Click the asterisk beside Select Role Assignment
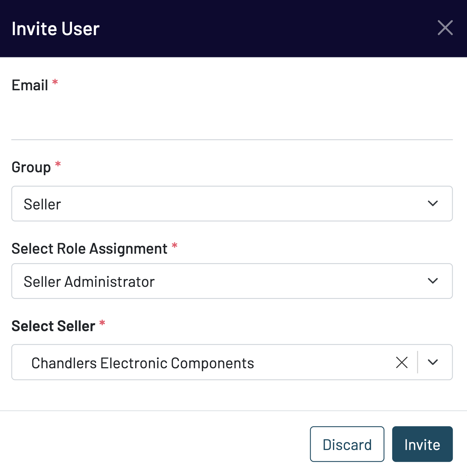The width and height of the screenshot is (467, 476). pos(175,245)
